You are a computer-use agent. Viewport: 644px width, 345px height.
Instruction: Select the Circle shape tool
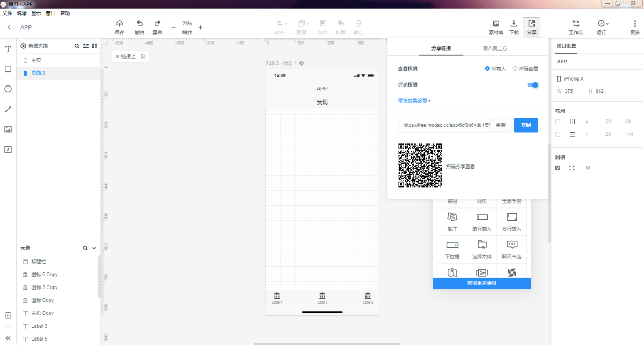click(x=8, y=89)
